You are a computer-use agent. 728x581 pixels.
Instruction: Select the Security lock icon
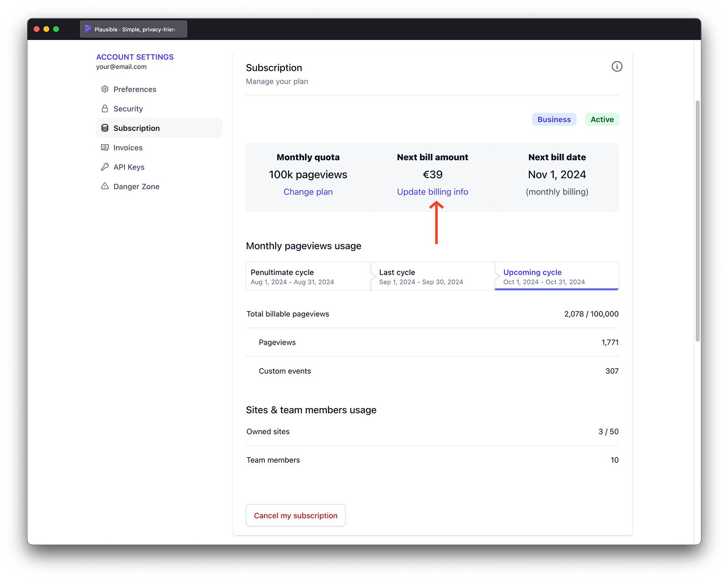pos(104,108)
